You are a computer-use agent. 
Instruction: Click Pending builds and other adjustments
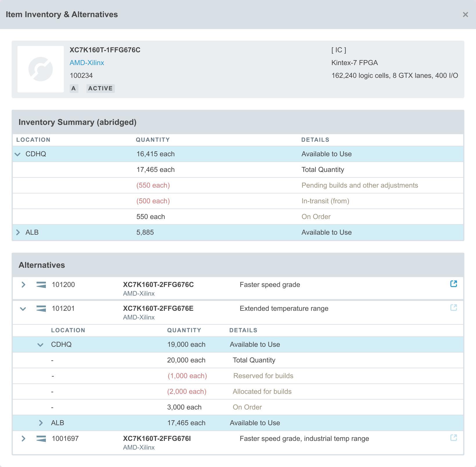point(360,185)
